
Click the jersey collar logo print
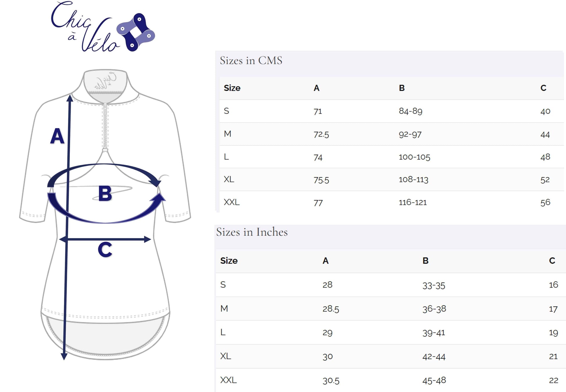click(x=105, y=81)
